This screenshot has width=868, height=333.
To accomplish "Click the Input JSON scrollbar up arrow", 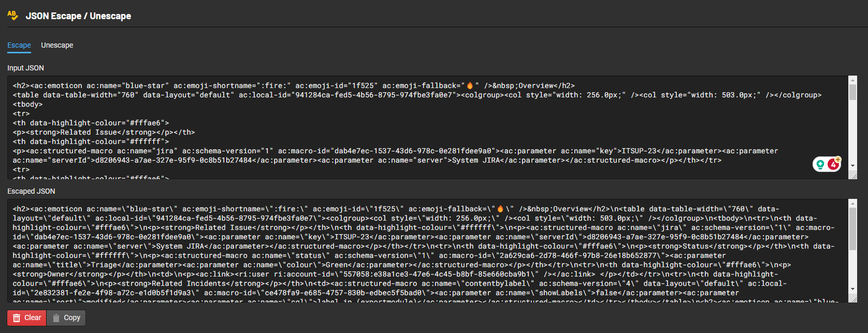I will point(852,80).
